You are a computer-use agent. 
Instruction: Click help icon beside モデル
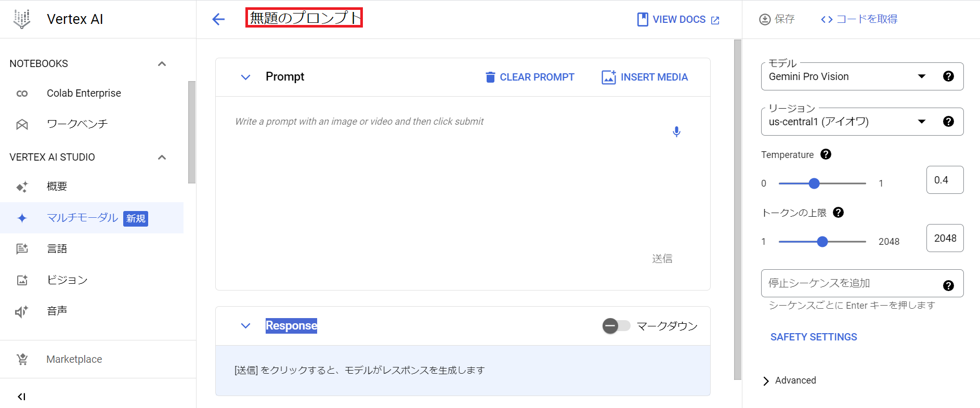coord(948,76)
